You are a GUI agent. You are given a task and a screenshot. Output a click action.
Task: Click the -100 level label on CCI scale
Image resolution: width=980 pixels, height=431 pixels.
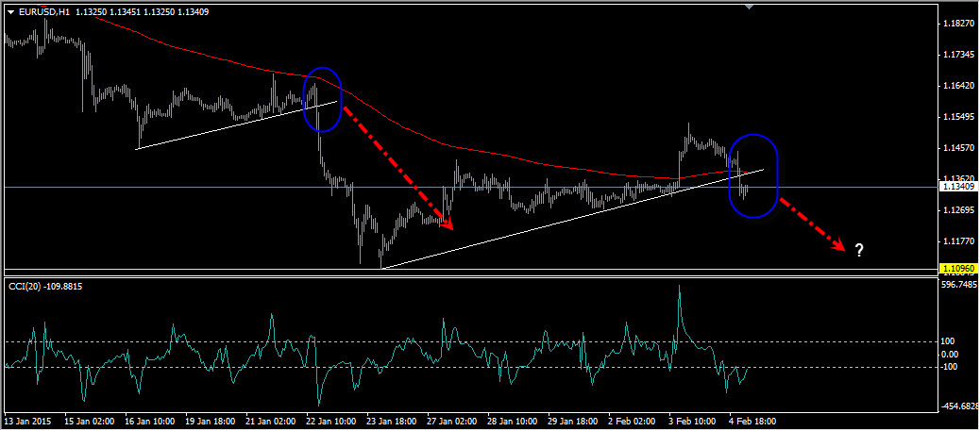click(950, 367)
